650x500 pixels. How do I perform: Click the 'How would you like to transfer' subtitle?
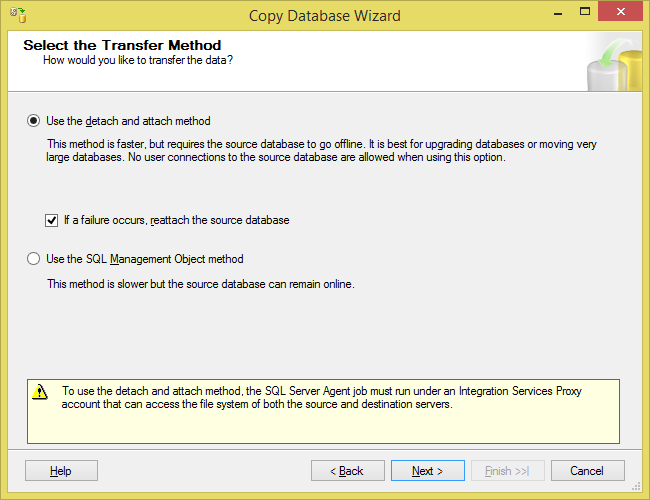click(x=138, y=60)
